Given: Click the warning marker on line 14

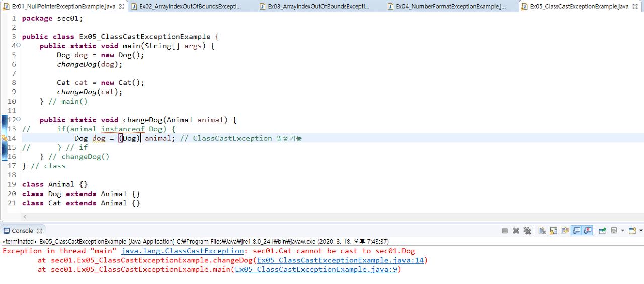Looking at the screenshot, I should [x=4, y=138].
